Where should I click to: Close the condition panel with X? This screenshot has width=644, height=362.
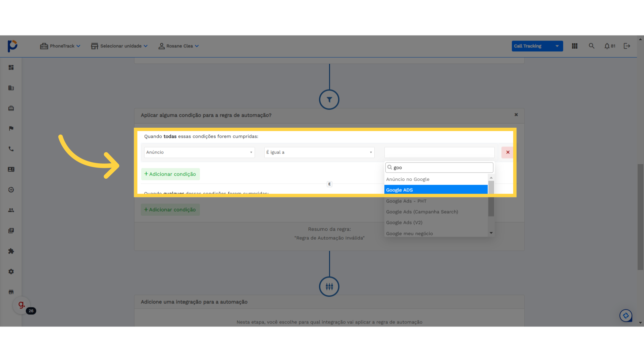[516, 115]
